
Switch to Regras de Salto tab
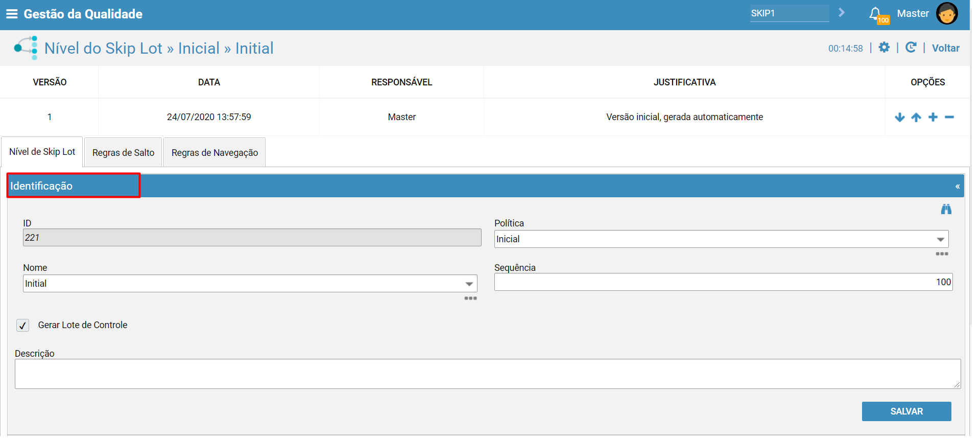tap(123, 153)
